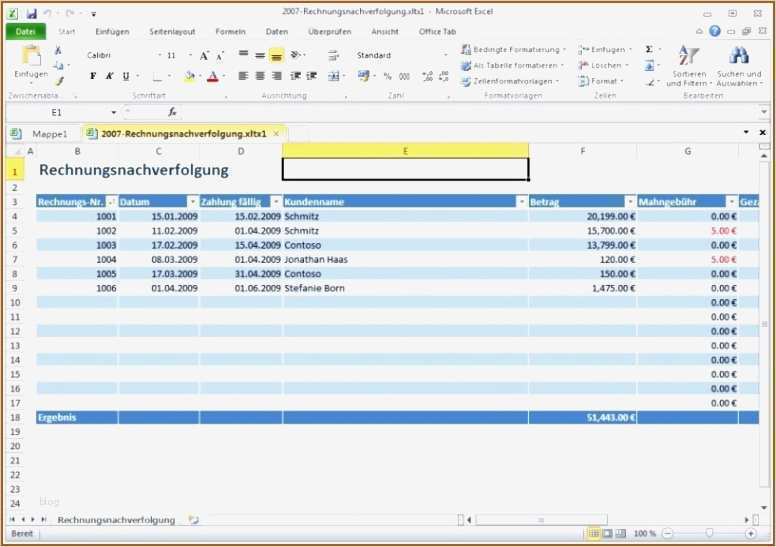Viewport: 776px width, 547px height.
Task: Select cell with Jonathan Haas
Action: (x=405, y=259)
